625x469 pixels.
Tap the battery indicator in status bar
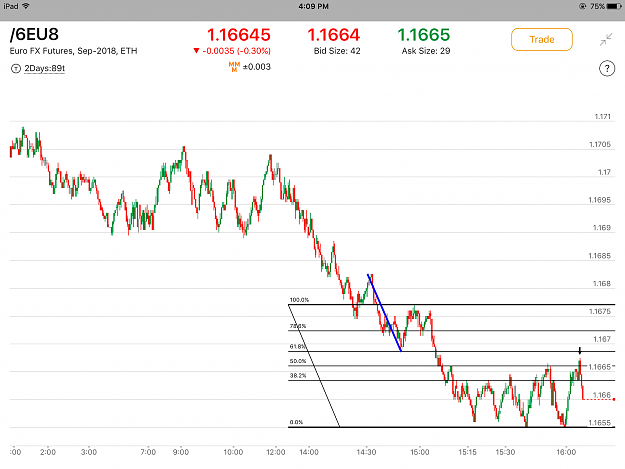coord(614,6)
